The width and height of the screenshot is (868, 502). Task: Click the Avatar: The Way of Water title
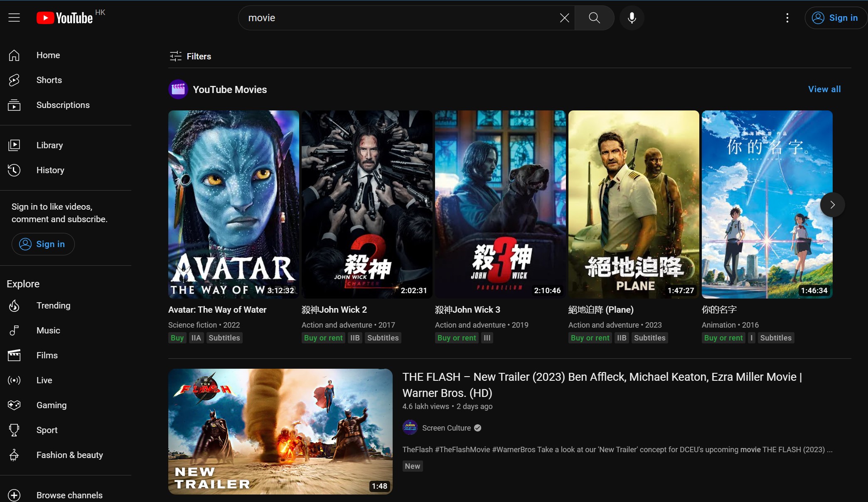(x=217, y=310)
